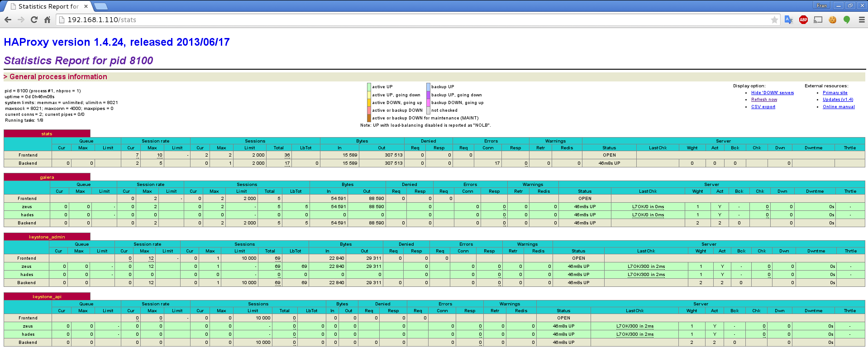868x357 pixels.
Task: Open the cookie extension icon
Action: pos(832,19)
